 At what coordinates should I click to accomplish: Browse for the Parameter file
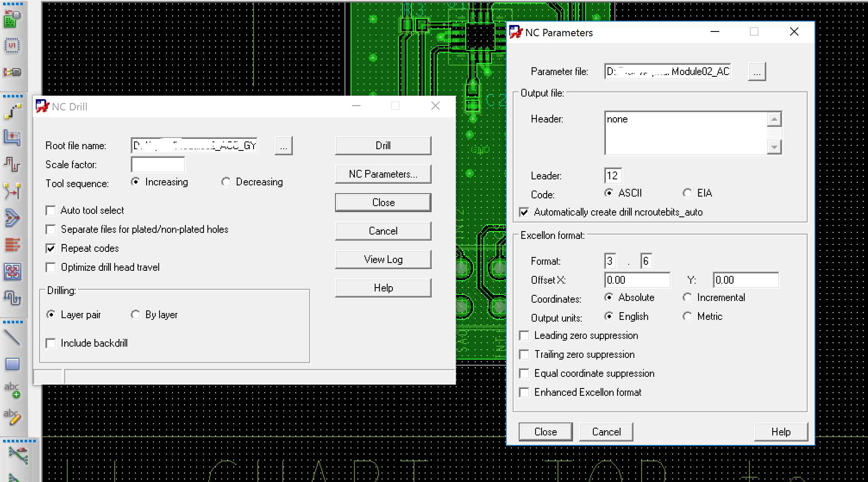point(757,72)
